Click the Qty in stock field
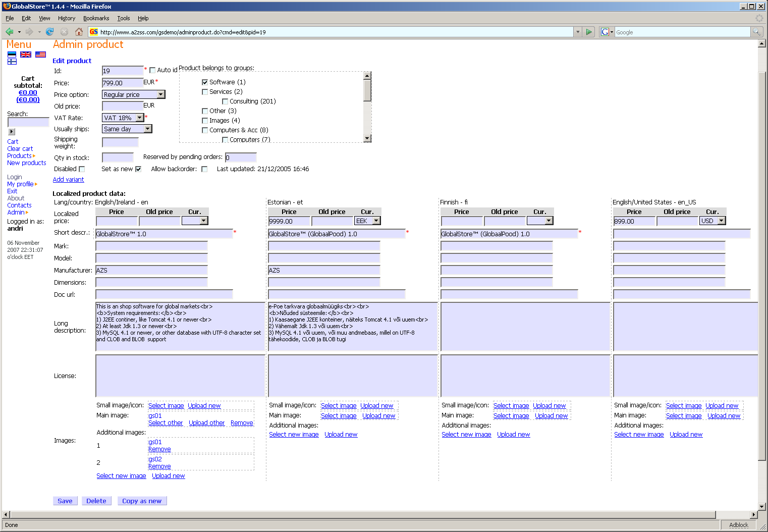The width and height of the screenshot is (768, 532). (x=118, y=157)
